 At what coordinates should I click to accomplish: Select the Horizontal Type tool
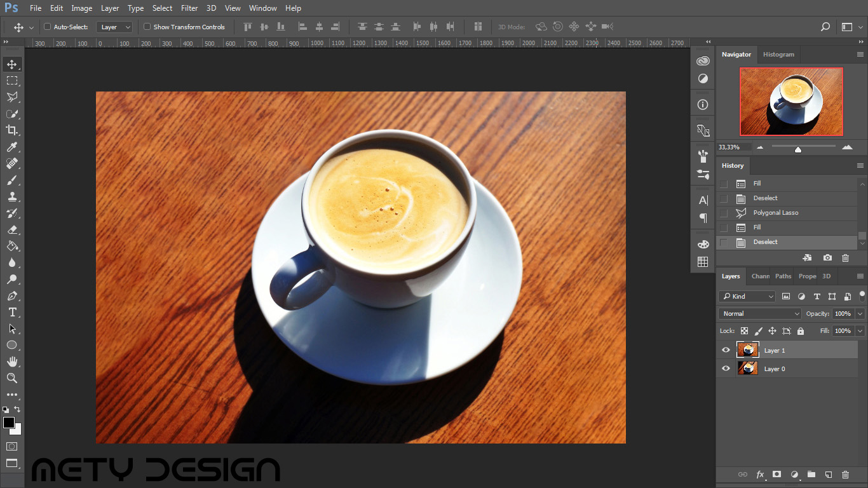click(12, 312)
